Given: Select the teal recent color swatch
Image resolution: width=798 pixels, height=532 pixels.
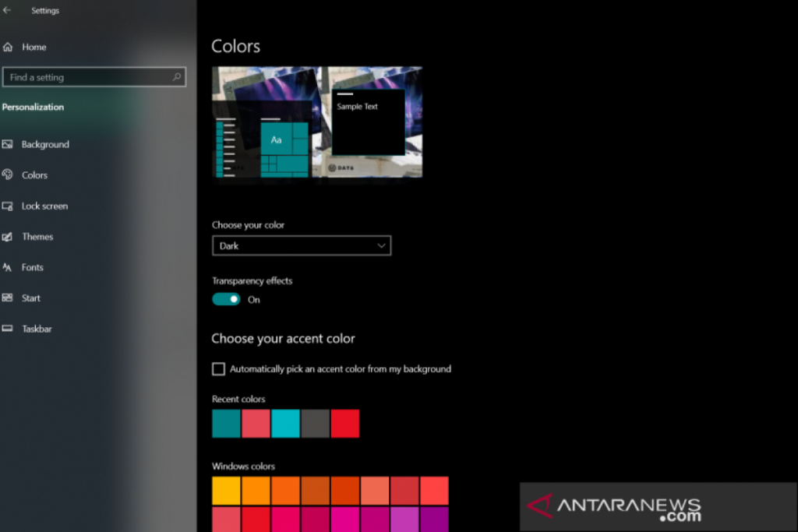Looking at the screenshot, I should pyautogui.click(x=226, y=424).
